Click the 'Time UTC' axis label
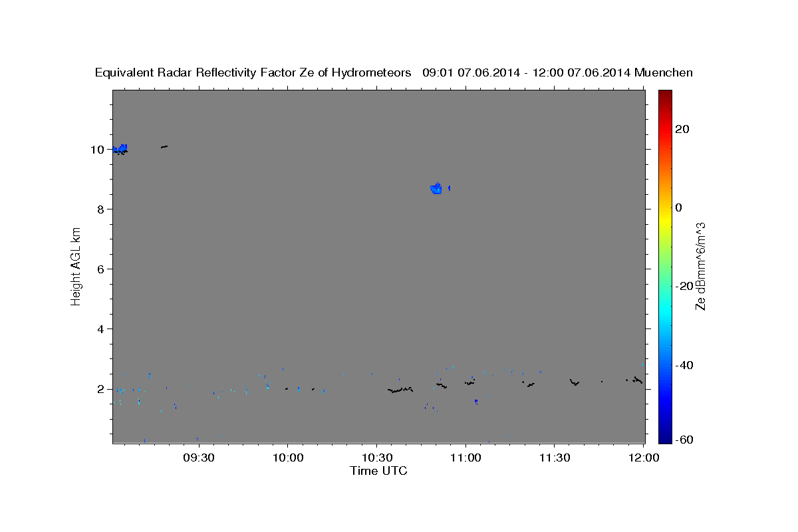This screenshot has width=798, height=532. [378, 471]
